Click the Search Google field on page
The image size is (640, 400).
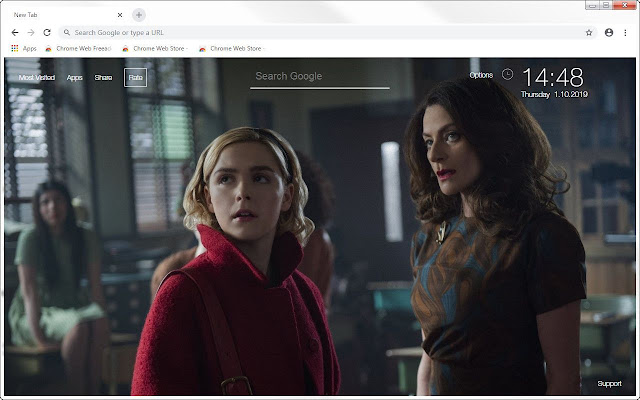coord(320,77)
